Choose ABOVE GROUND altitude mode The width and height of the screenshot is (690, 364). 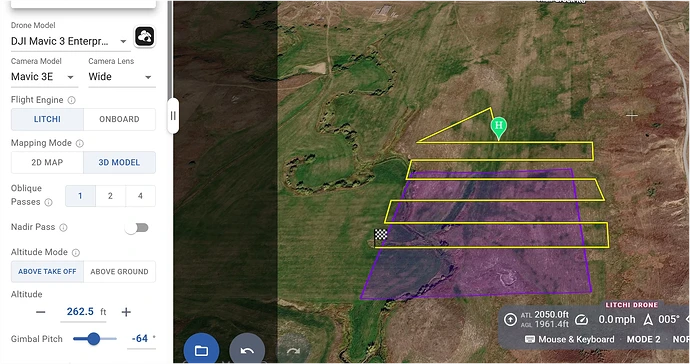(x=119, y=272)
